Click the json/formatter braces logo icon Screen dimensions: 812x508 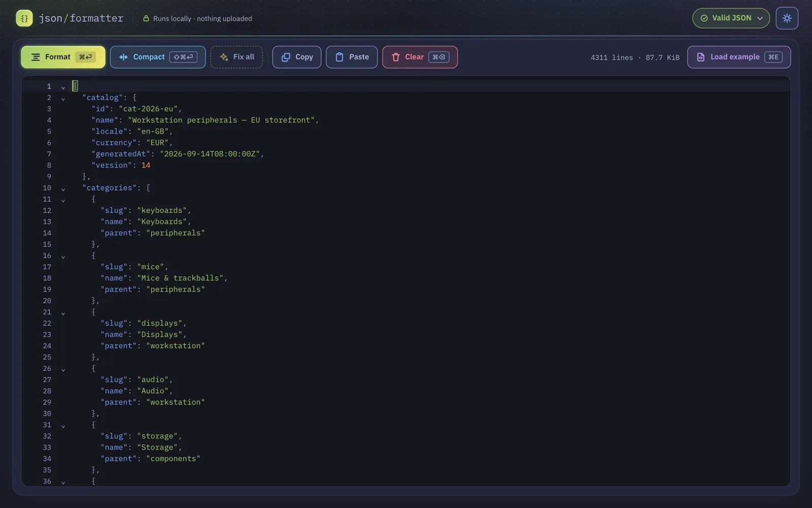pyautogui.click(x=24, y=18)
